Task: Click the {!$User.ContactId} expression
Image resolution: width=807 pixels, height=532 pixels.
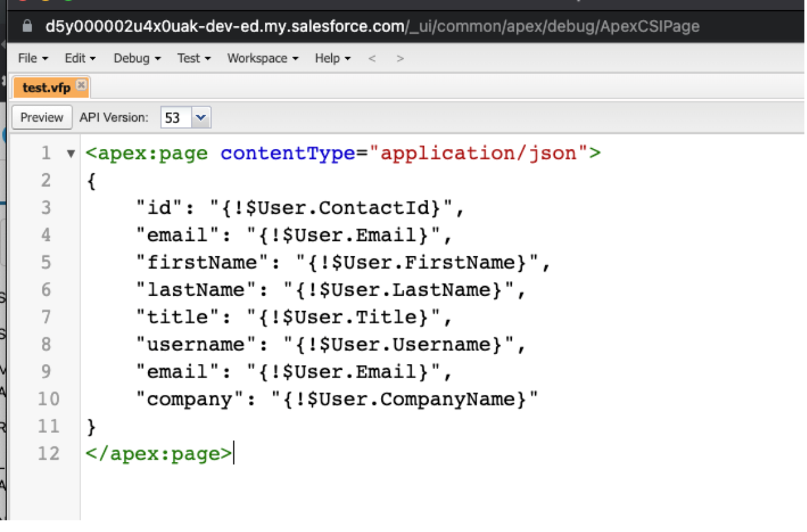Action: pos(331,208)
